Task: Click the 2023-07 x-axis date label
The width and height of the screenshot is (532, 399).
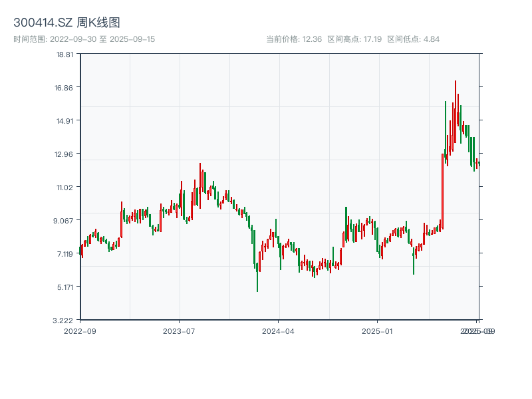Action: point(179,331)
